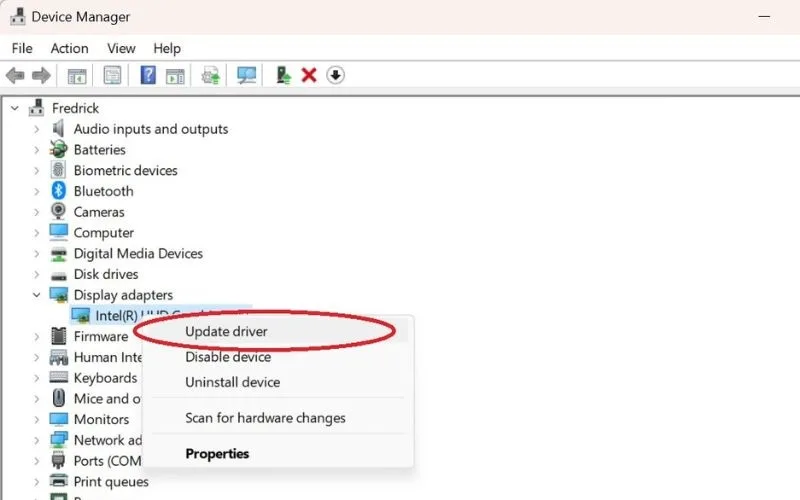Click the Back arrow toolbar icon
The width and height of the screenshot is (800, 500).
coord(15,76)
